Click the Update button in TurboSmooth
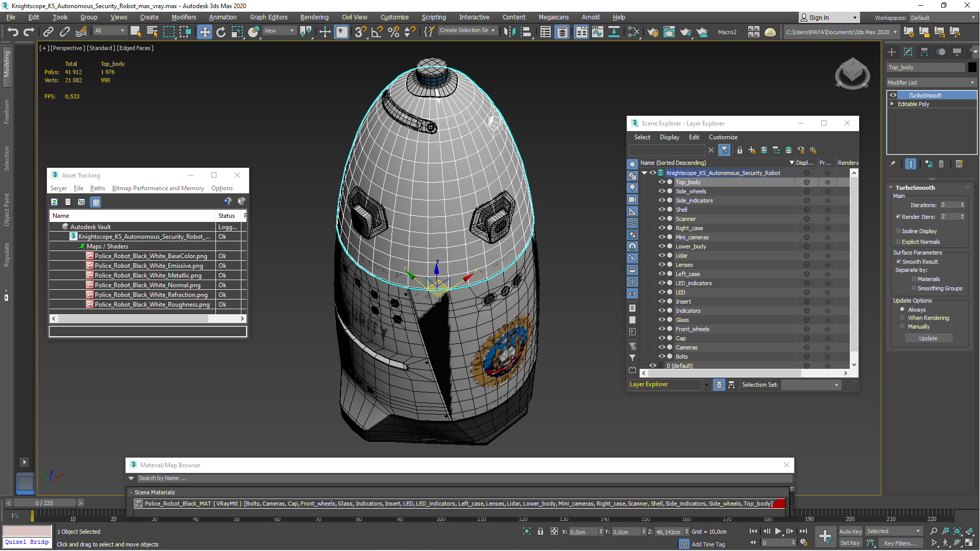The width and height of the screenshot is (980, 551). coord(928,338)
